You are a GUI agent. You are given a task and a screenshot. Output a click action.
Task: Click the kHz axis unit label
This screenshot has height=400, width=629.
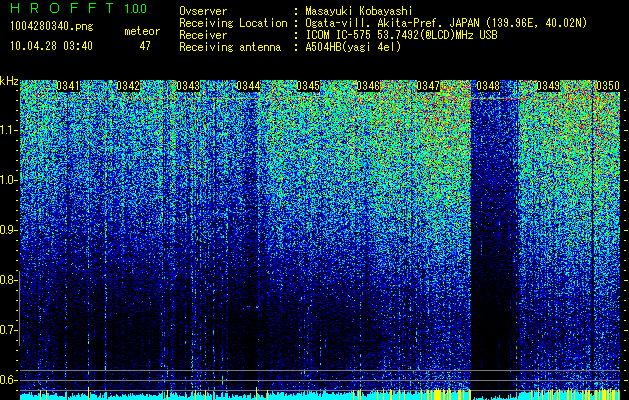point(9,81)
